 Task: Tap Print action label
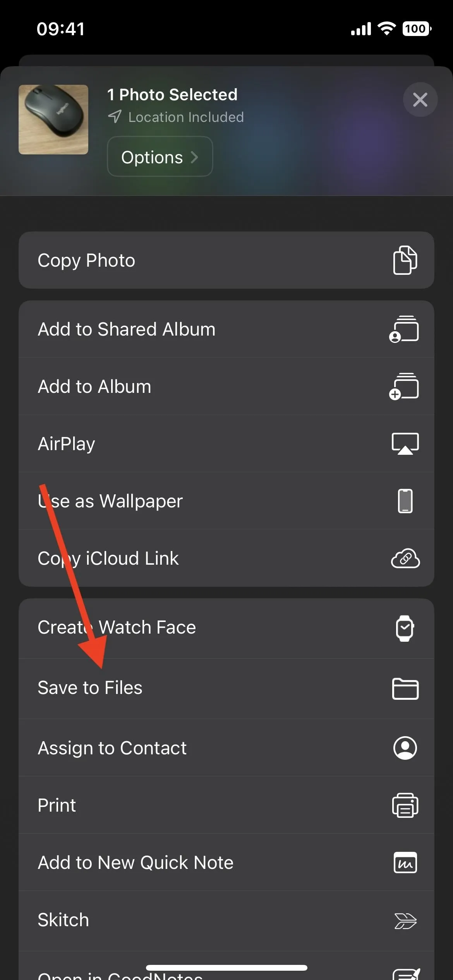(x=57, y=805)
